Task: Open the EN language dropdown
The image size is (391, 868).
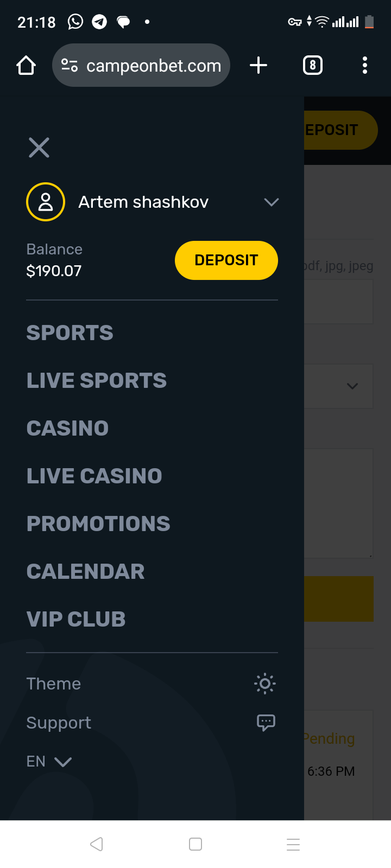Action: pos(49,762)
